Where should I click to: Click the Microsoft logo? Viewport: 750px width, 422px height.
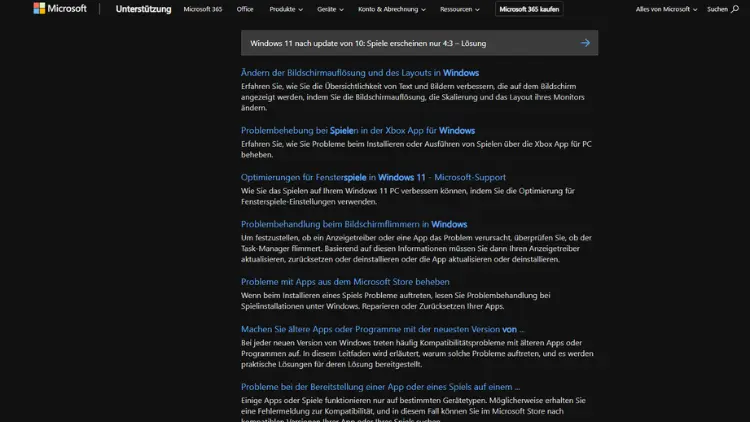(x=60, y=9)
